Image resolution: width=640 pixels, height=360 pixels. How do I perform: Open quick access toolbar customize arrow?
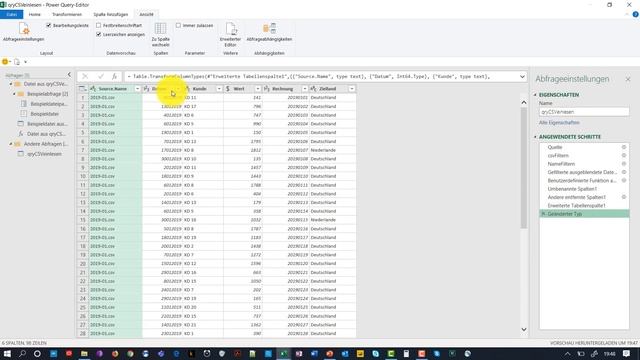tap(25, 62)
